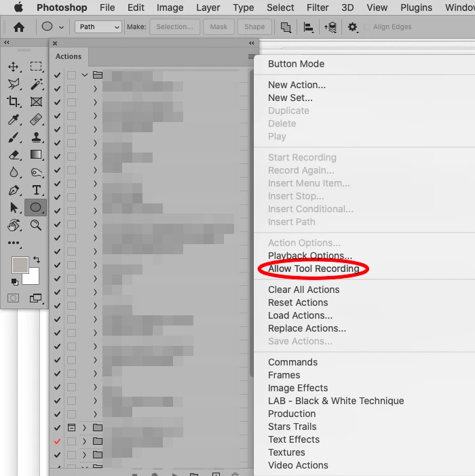This screenshot has width=475, height=476.
Task: Select the Pen tool
Action: pyautogui.click(x=14, y=191)
